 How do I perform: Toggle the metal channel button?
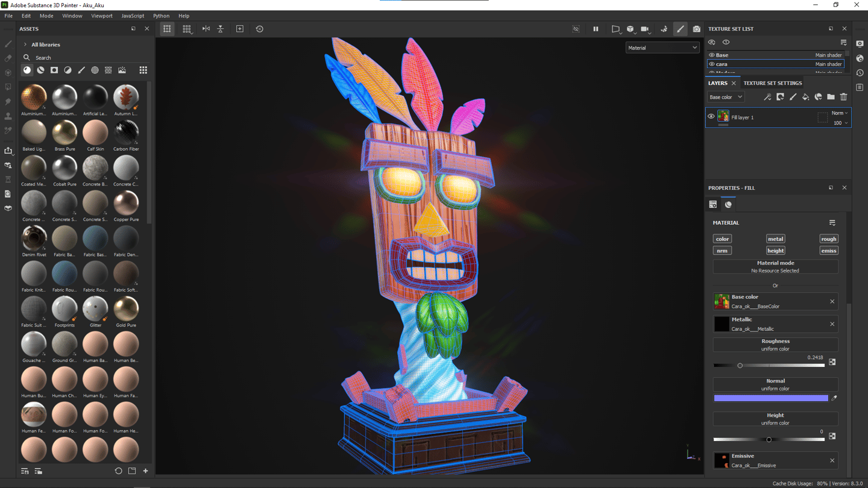pyautogui.click(x=775, y=239)
